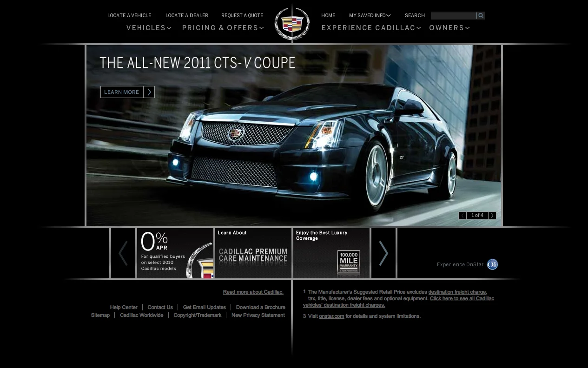Expand the Owners menu
The image size is (588, 368).
click(x=449, y=28)
